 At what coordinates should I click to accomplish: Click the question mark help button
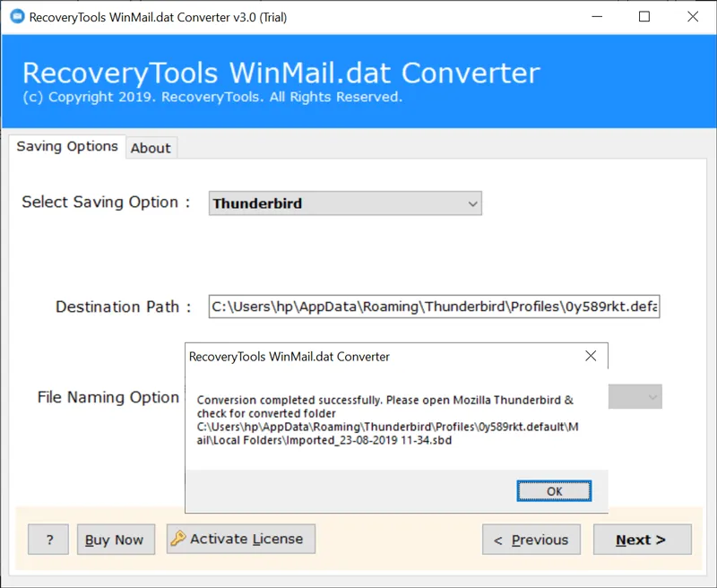[49, 540]
